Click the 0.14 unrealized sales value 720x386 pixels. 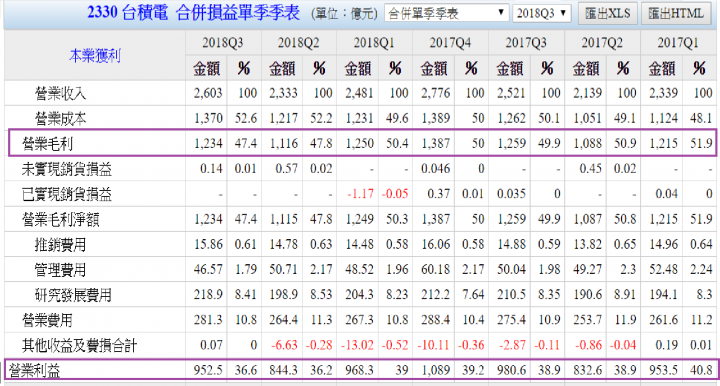click(x=211, y=169)
